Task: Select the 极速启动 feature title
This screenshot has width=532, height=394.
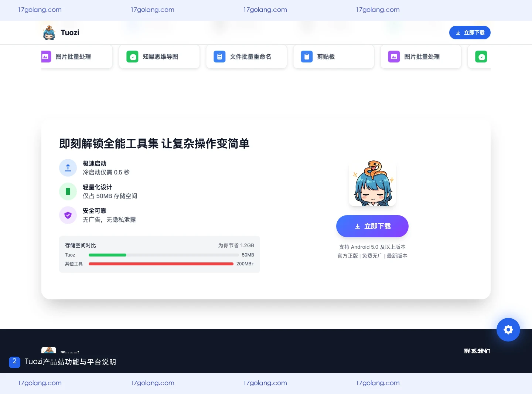Action: (x=95, y=163)
